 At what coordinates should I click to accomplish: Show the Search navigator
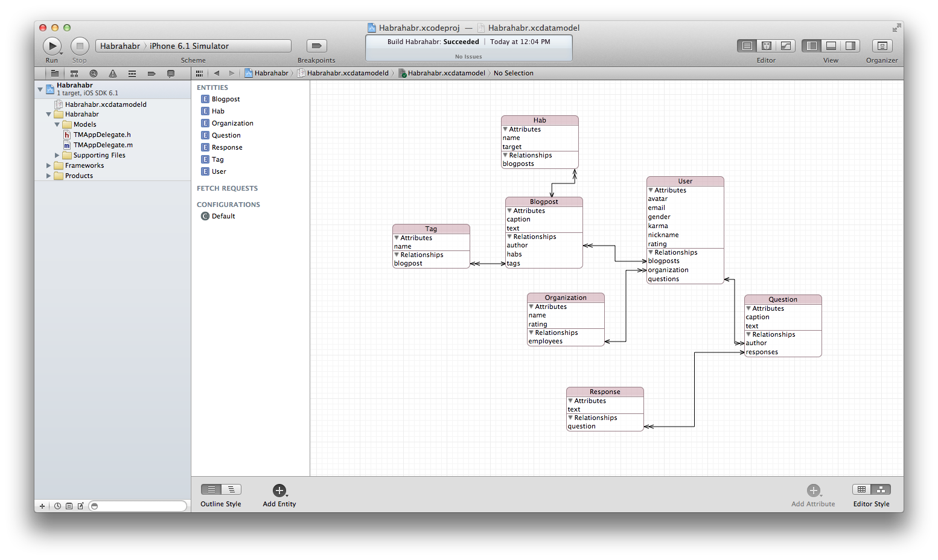point(94,74)
